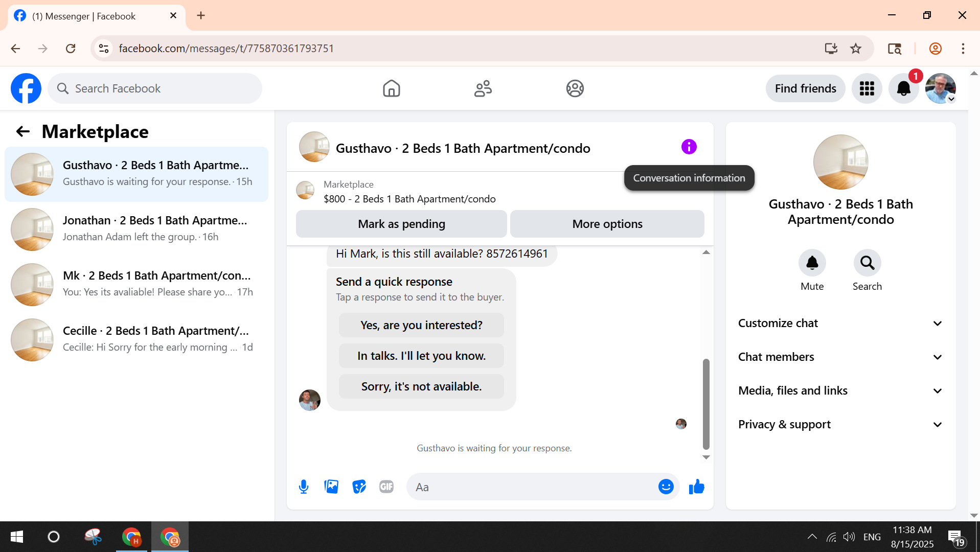
Task: Open Windows Start menu
Action: (17, 537)
